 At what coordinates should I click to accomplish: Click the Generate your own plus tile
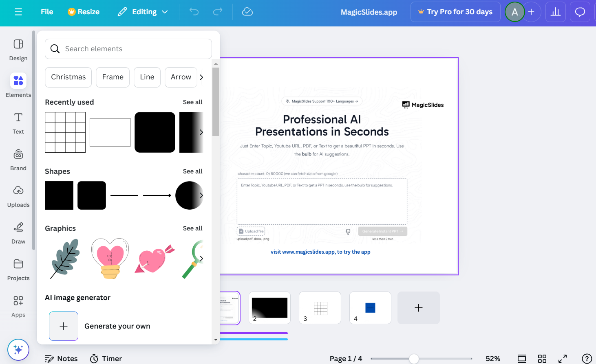[64, 326]
